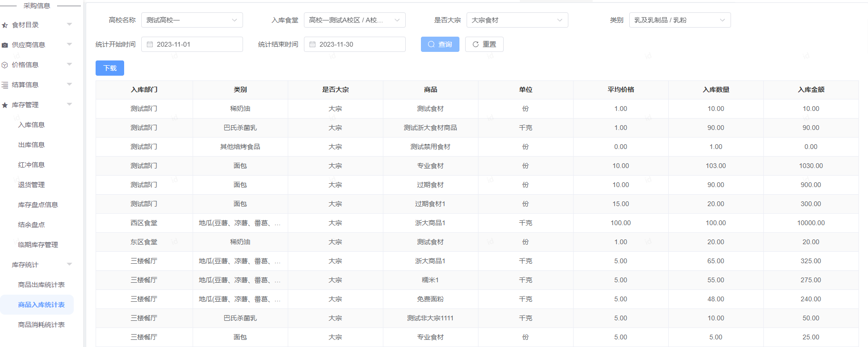The width and height of the screenshot is (868, 347).
Task: Click the blue 下载 button
Action: (x=110, y=68)
